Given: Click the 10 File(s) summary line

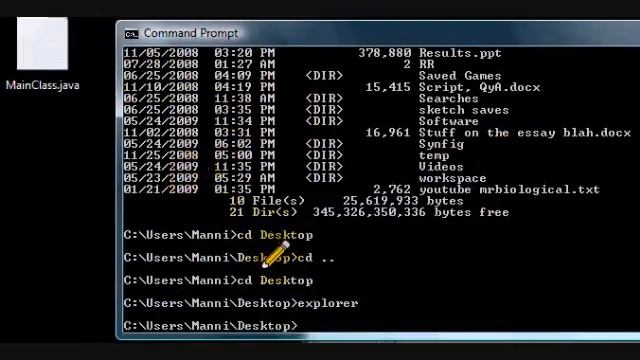Looking at the screenshot, I should click(346, 201).
